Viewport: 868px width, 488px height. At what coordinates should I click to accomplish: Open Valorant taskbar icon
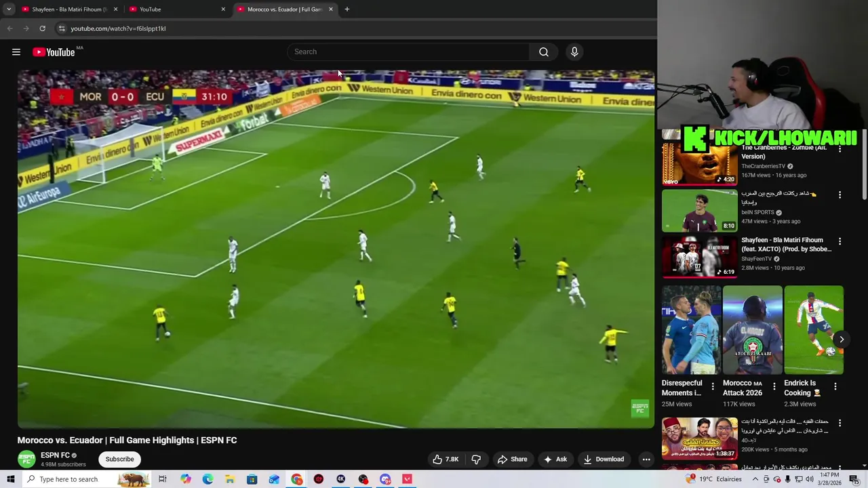point(407,479)
